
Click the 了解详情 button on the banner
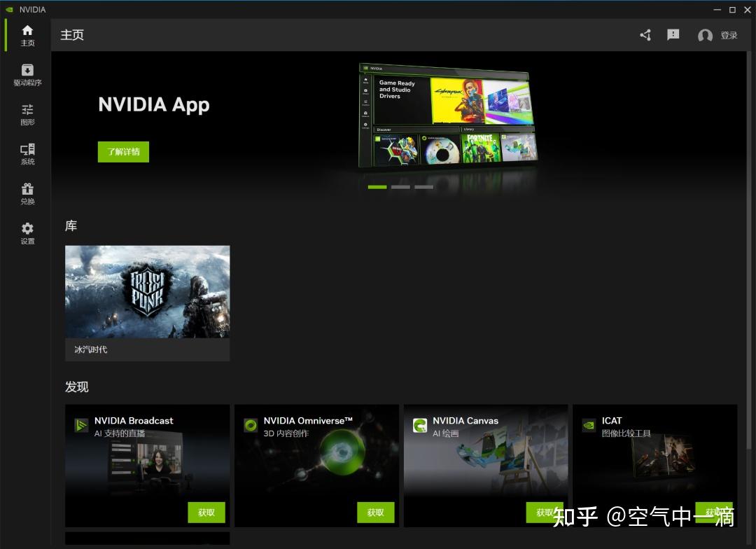click(x=123, y=151)
